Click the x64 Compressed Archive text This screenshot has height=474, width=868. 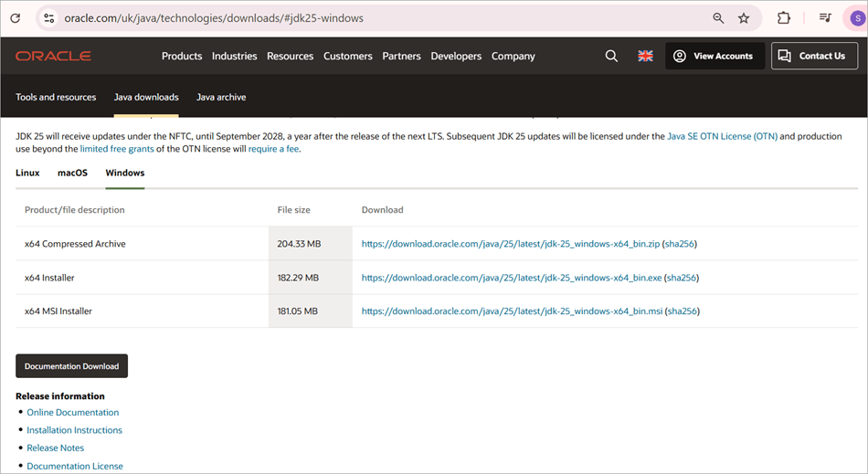(75, 243)
